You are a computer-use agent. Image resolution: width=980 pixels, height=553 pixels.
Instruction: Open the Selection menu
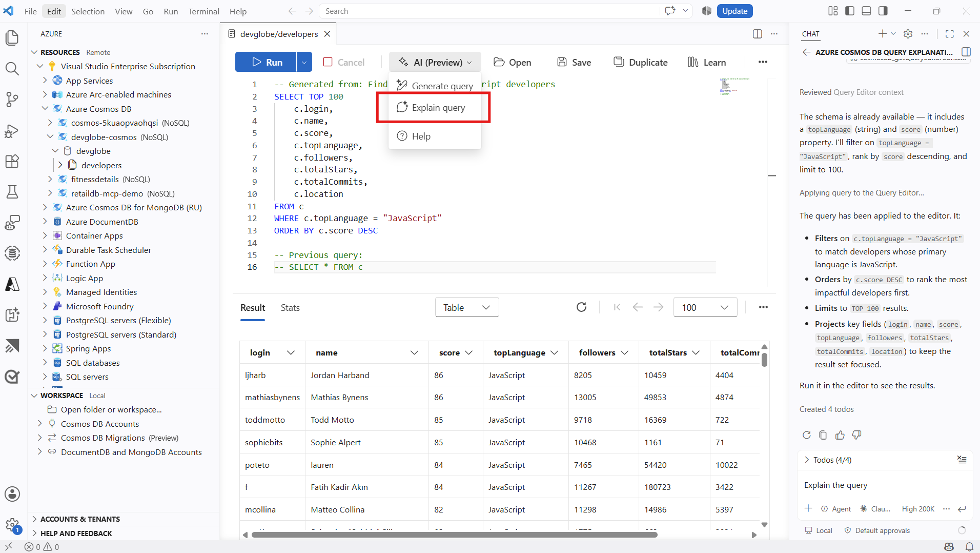coord(88,11)
